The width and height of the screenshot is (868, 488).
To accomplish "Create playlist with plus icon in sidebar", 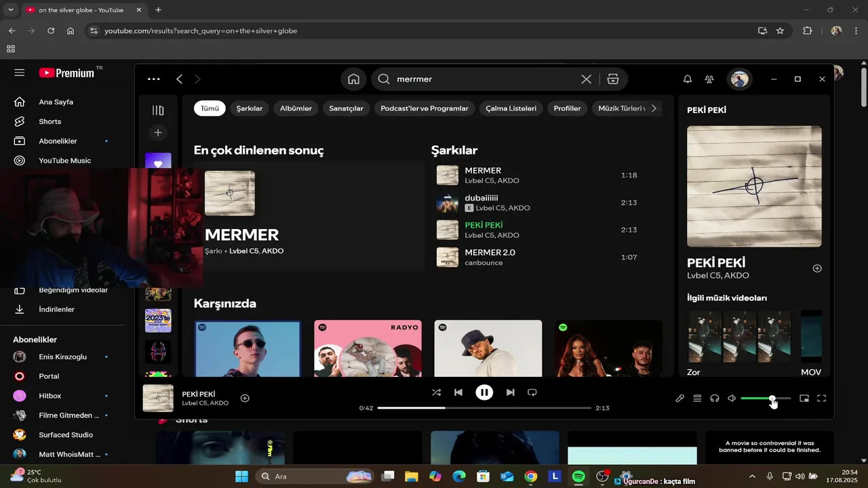I will [x=158, y=133].
